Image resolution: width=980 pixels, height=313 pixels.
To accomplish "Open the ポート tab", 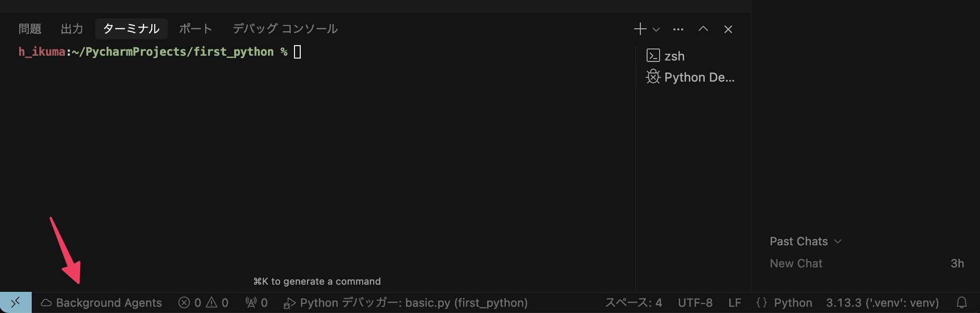I will (x=196, y=29).
